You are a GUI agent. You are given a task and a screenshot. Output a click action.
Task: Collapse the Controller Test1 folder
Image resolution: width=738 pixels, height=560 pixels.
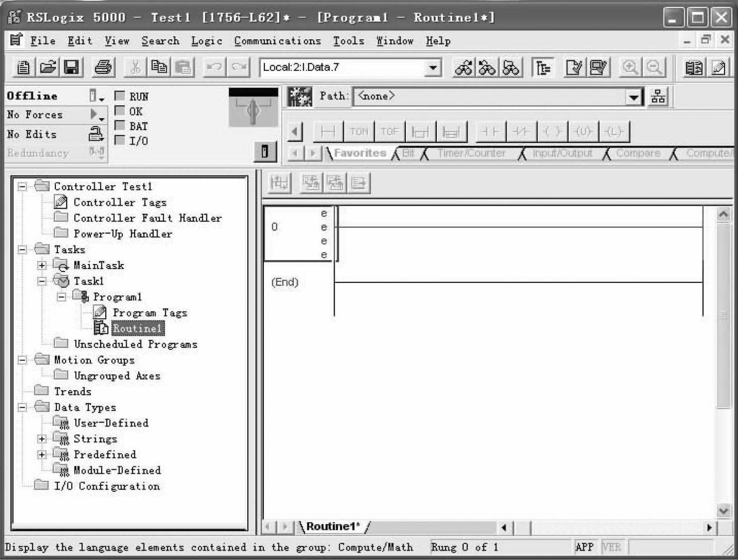(x=22, y=186)
